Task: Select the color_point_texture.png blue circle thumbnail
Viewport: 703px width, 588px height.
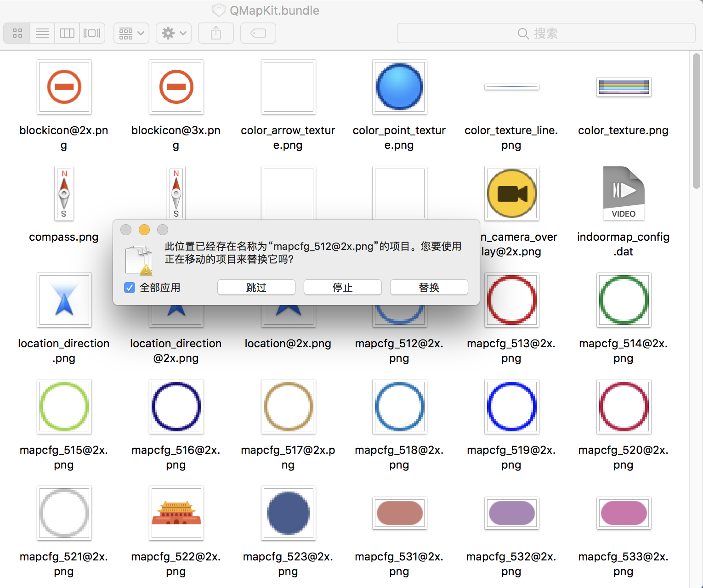Action: (400, 87)
